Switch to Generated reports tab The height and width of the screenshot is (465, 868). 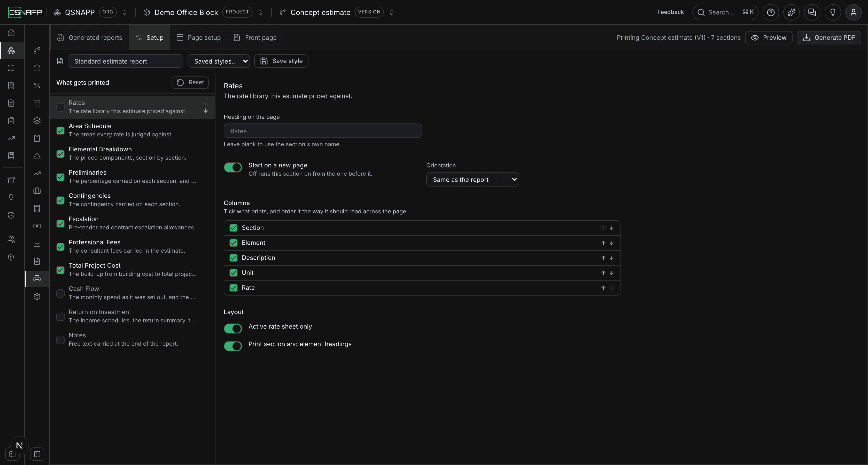click(x=90, y=38)
